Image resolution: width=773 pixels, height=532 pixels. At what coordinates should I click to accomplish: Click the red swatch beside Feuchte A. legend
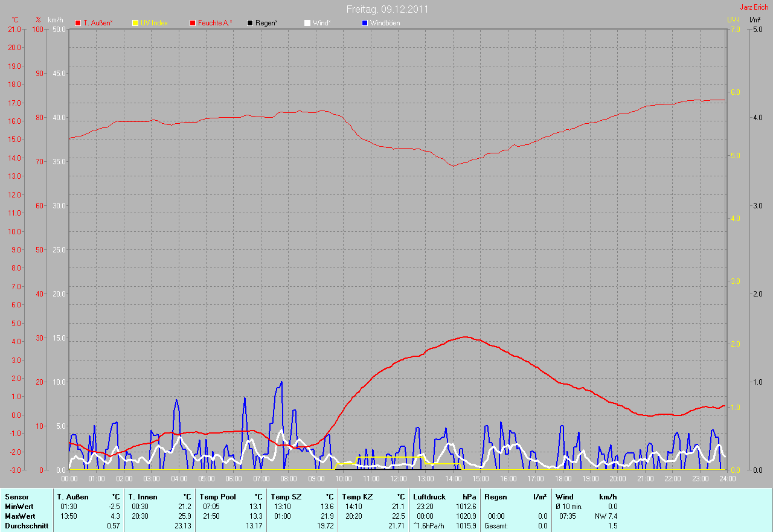click(193, 23)
